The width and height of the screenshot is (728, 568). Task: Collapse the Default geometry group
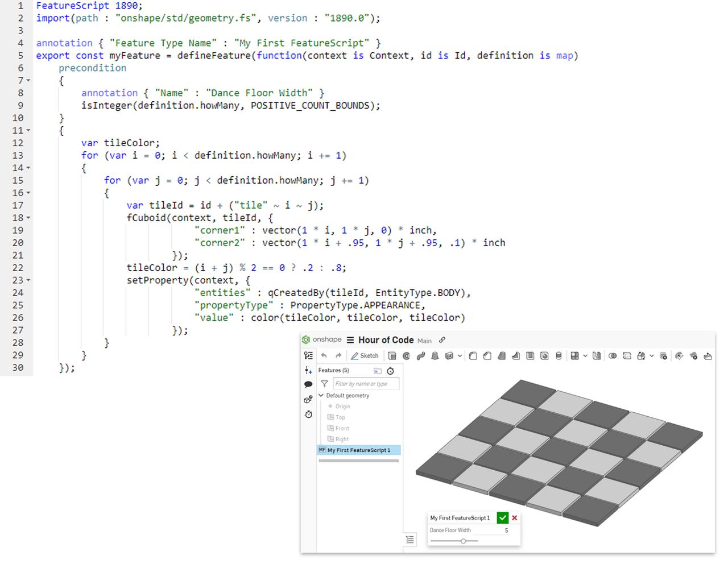(x=321, y=395)
